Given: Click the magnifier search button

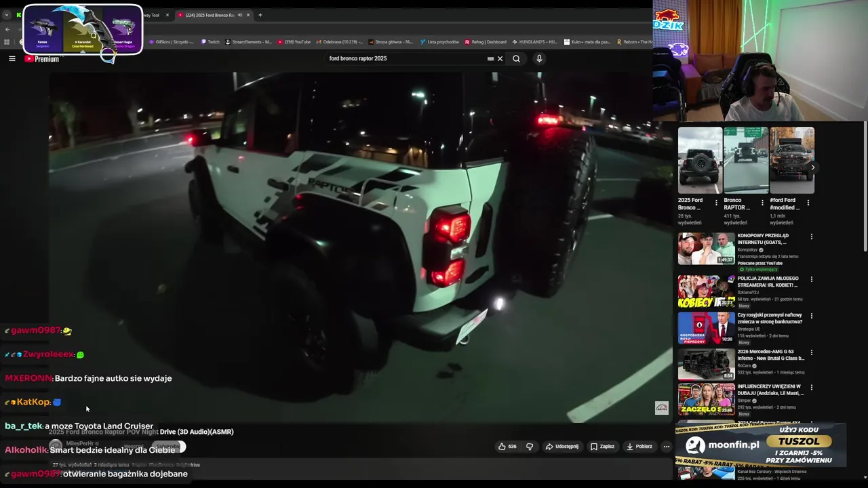Looking at the screenshot, I should 516,59.
